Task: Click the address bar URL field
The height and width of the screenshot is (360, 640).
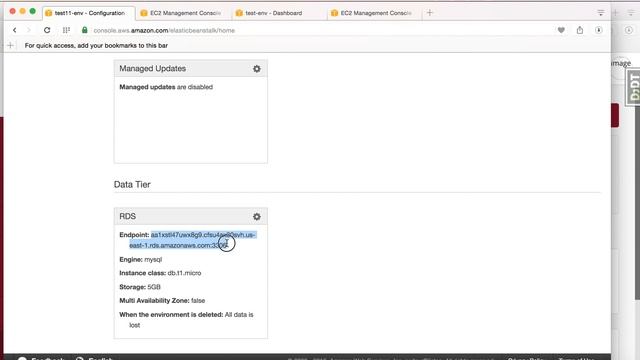Action: point(164,30)
